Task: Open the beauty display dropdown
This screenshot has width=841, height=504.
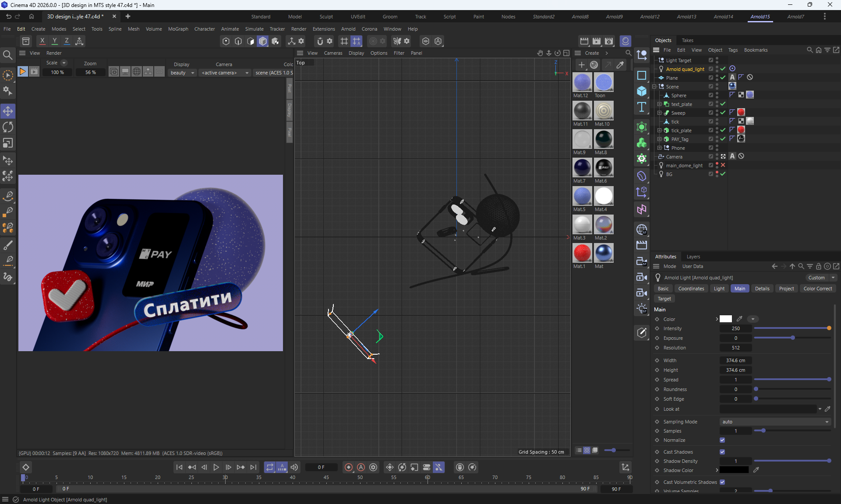Action: [182, 73]
